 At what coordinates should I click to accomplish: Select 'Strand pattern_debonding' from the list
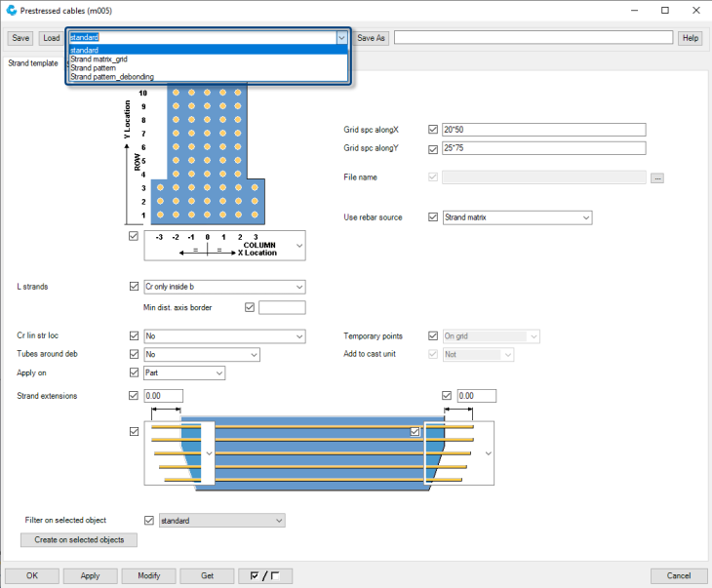point(112,77)
